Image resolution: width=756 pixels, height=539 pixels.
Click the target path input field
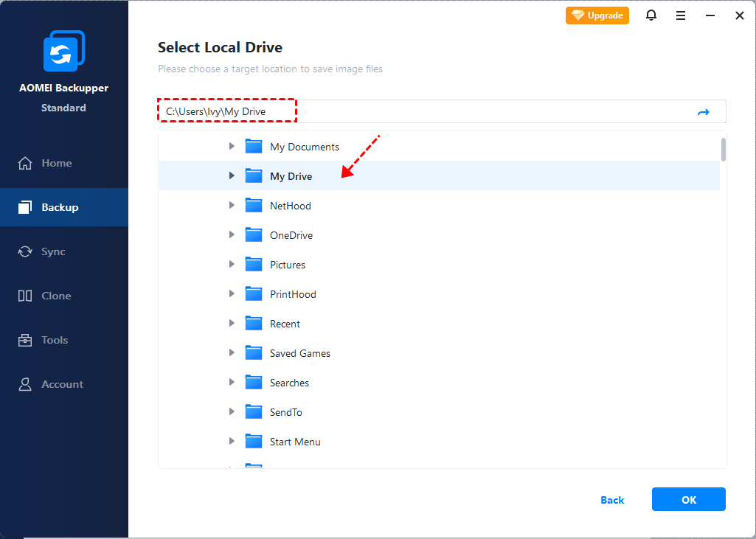coord(442,111)
